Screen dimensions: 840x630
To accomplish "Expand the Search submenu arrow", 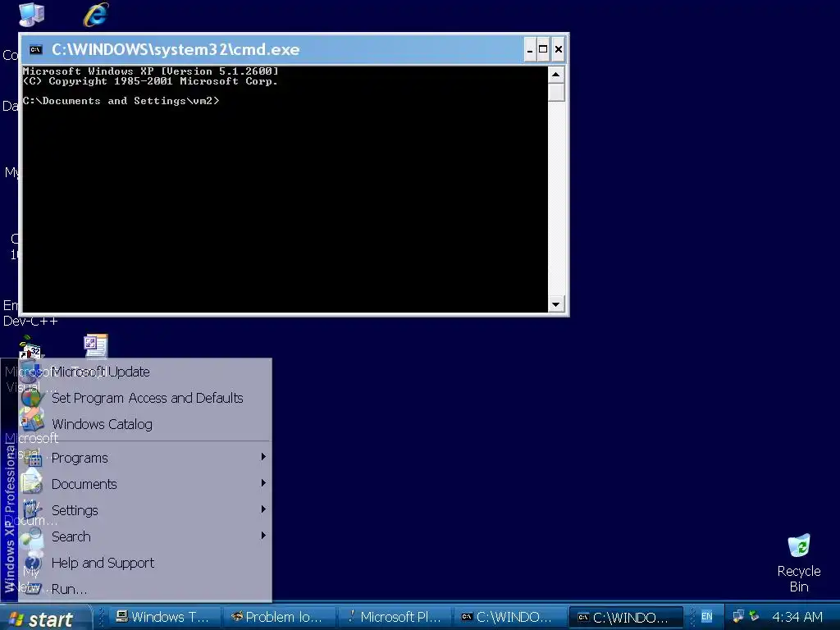I will 263,535.
